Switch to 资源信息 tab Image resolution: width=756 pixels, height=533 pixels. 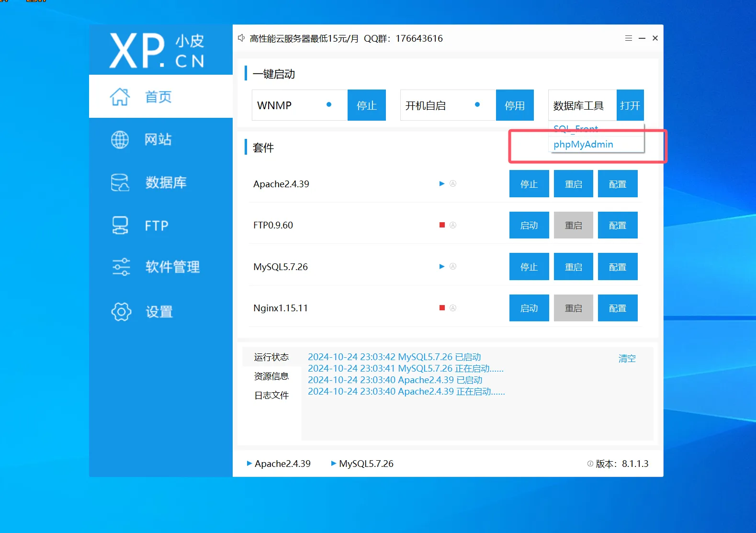(x=271, y=376)
